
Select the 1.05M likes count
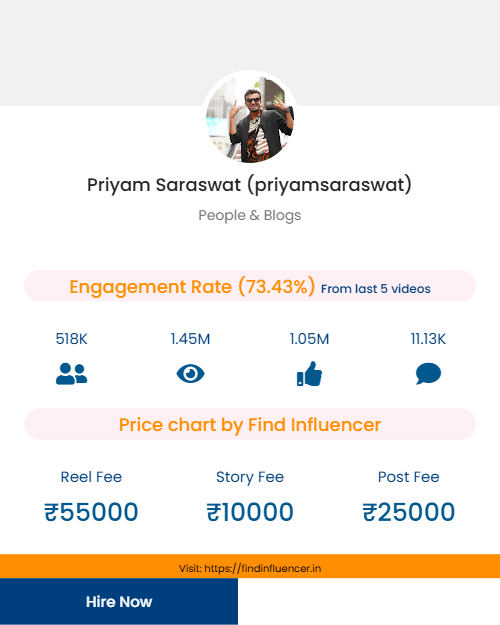309,339
